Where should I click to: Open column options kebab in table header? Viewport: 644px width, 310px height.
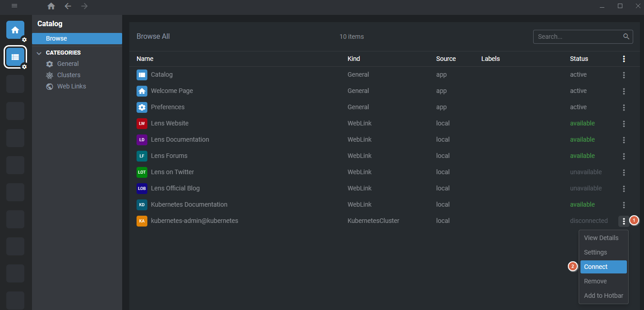click(624, 59)
